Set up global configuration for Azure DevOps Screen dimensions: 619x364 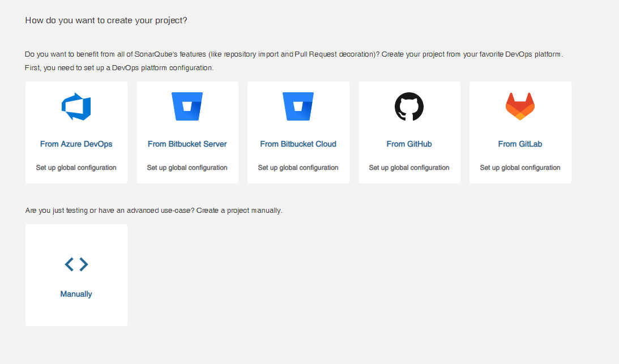click(76, 168)
